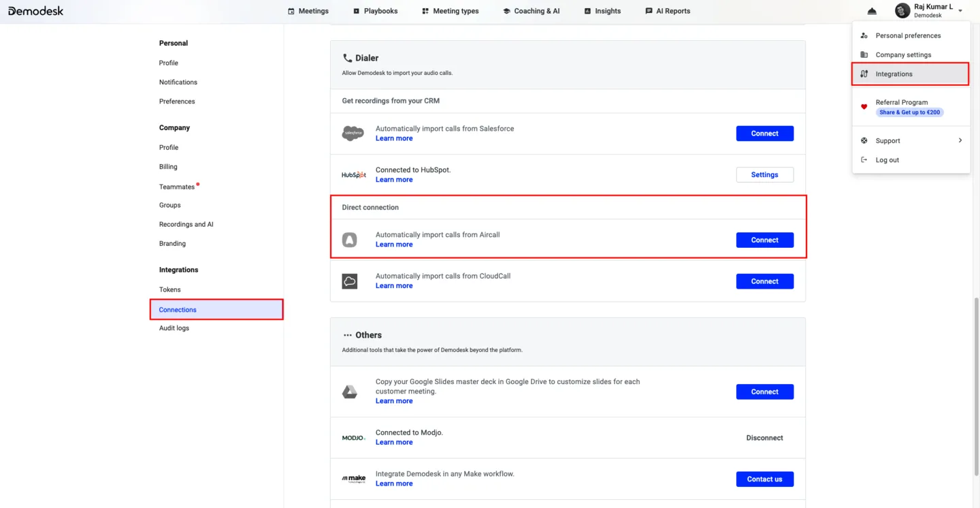Click the Meeting types grid icon

[x=425, y=12]
